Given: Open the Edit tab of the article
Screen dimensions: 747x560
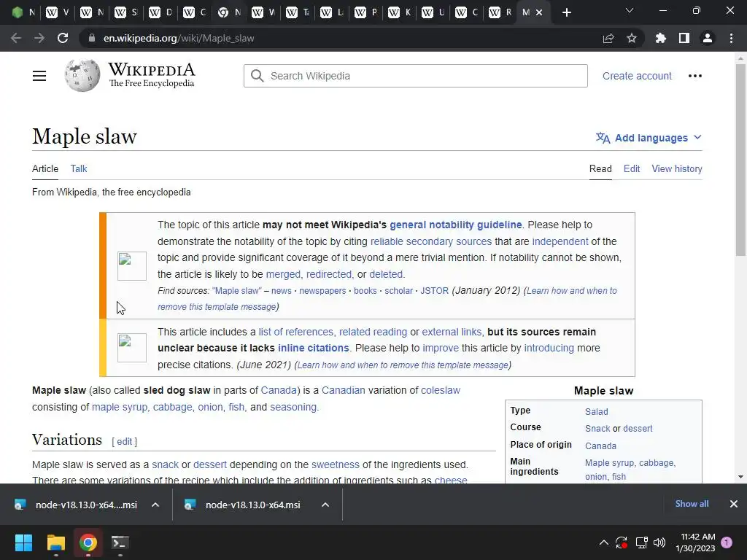Looking at the screenshot, I should tap(632, 168).
